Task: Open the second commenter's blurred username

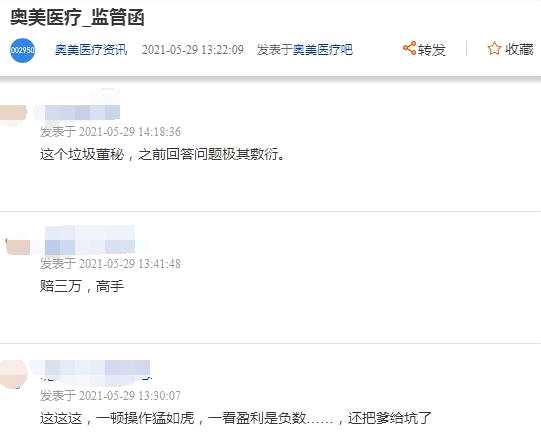Action: pyautogui.click(x=90, y=240)
